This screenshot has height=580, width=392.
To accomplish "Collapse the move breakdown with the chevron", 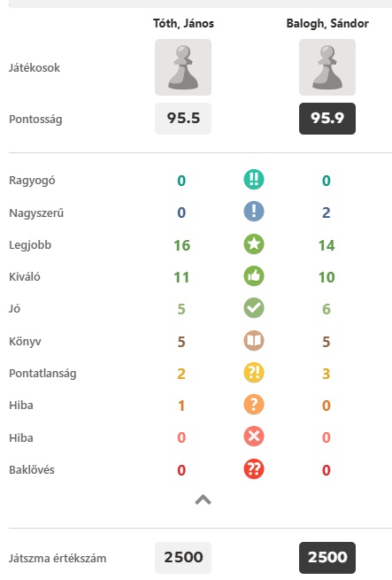I will 203,500.
